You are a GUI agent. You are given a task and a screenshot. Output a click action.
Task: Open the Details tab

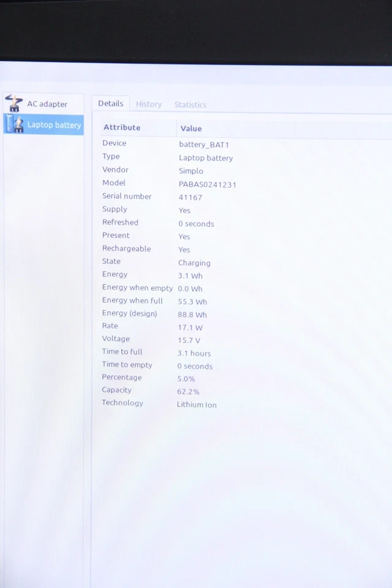coord(111,104)
